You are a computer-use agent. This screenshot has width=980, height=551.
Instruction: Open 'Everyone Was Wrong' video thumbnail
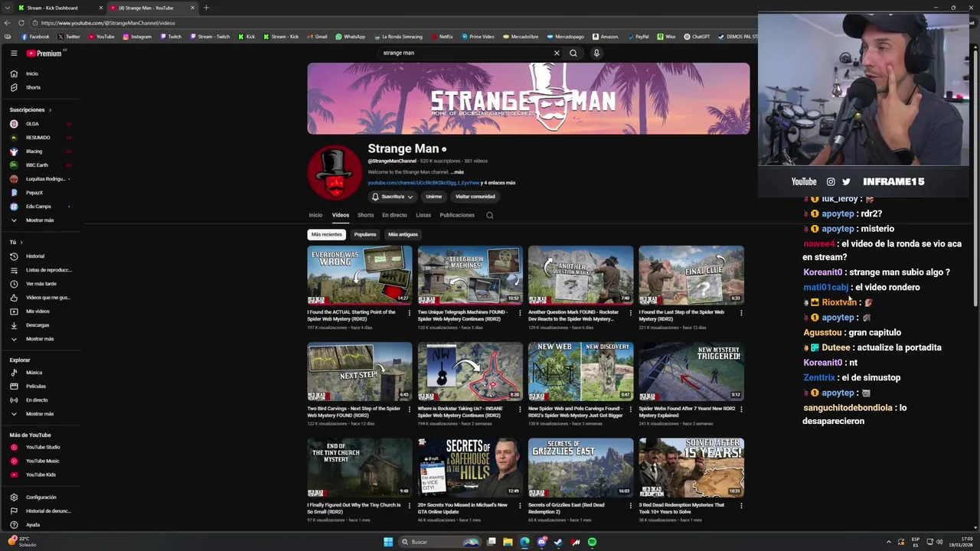360,275
